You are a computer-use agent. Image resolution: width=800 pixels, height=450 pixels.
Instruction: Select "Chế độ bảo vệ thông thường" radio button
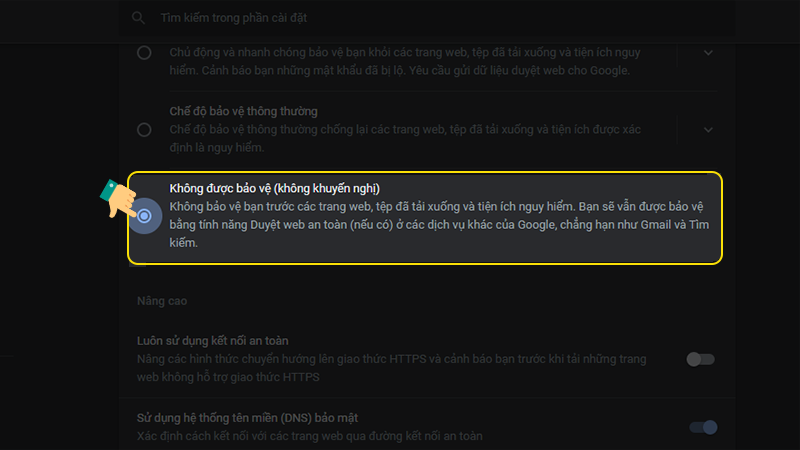(144, 130)
